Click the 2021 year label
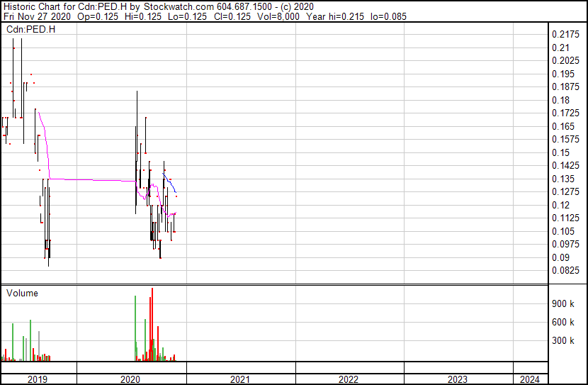The height and width of the screenshot is (385, 588). [x=240, y=379]
